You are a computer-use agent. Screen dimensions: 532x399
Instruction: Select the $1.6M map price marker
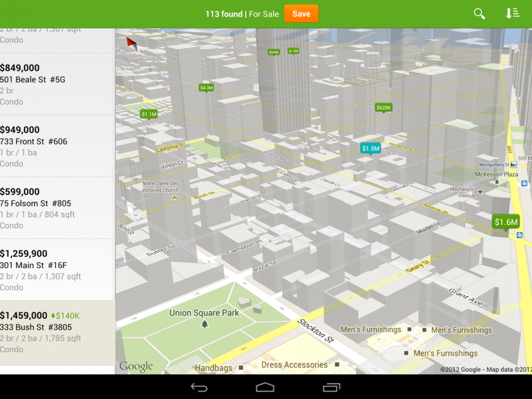point(506,223)
